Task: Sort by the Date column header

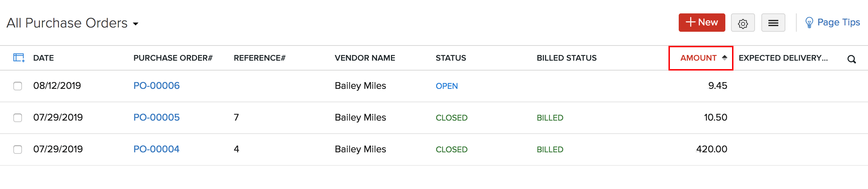Action: [43, 58]
